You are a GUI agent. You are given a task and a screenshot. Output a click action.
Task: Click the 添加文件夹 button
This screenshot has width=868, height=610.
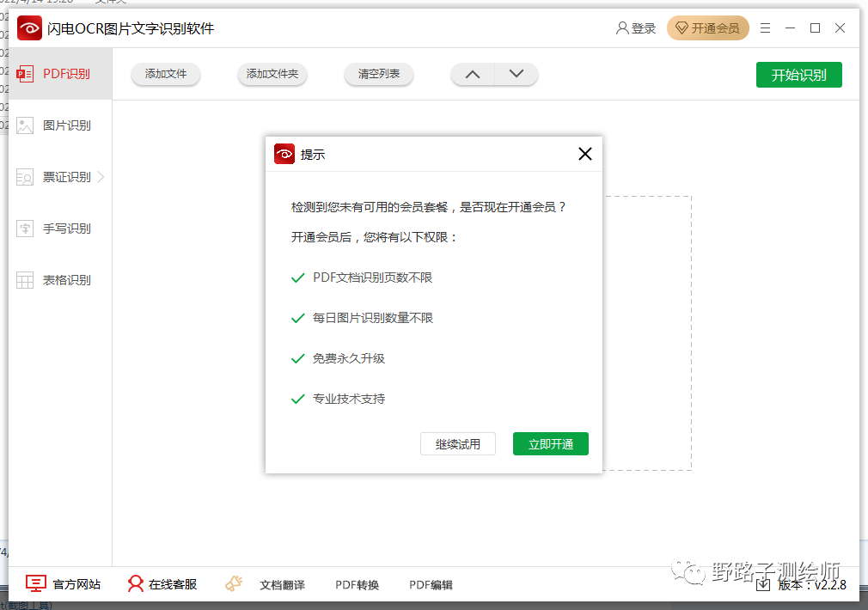click(272, 74)
